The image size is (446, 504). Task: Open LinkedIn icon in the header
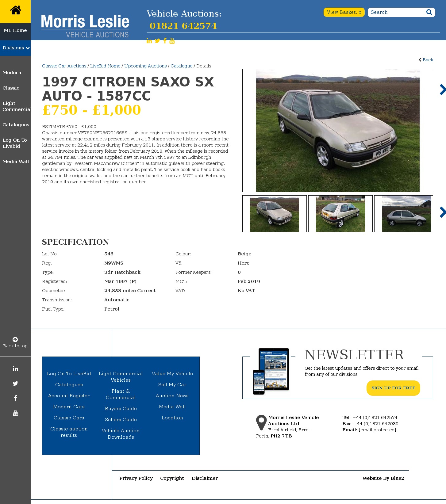click(149, 41)
